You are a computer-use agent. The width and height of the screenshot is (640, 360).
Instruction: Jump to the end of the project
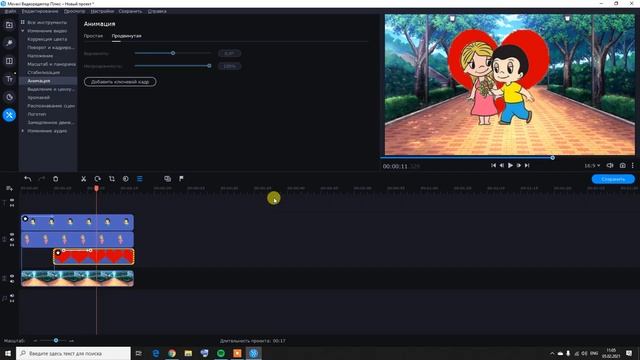pos(527,165)
